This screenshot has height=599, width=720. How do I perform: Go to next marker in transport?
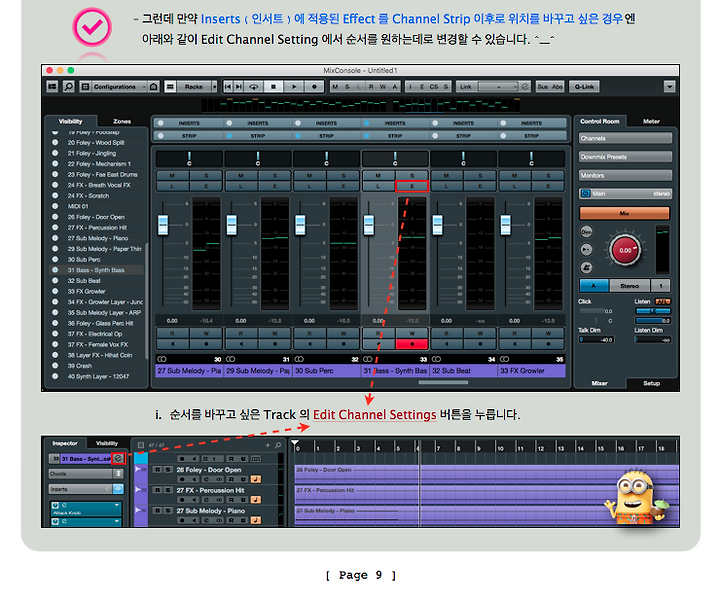tap(239, 86)
